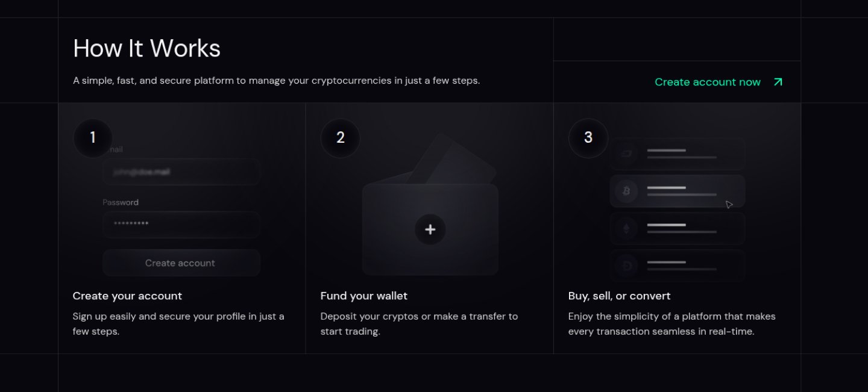Select the Bitcoin coin icon
868x392 pixels.
(626, 191)
